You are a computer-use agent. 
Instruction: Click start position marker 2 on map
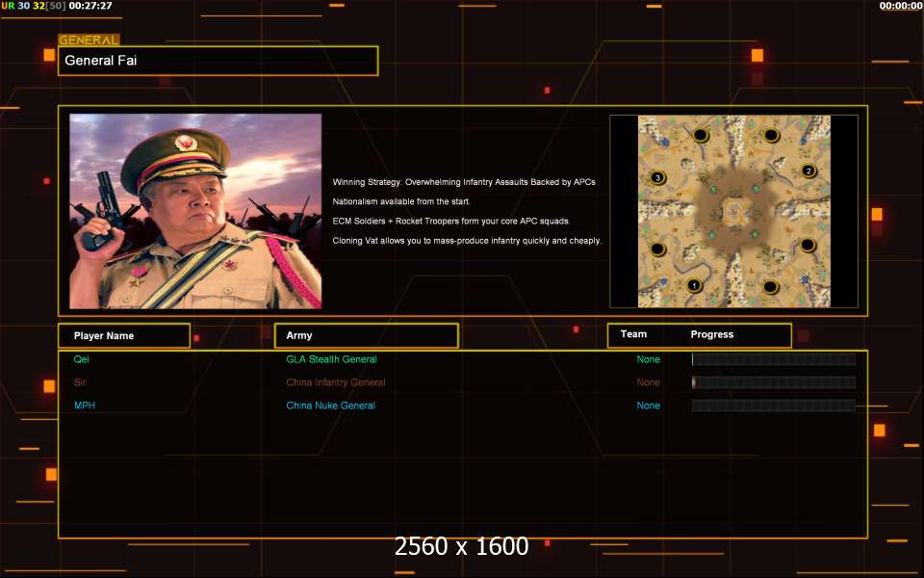point(808,171)
